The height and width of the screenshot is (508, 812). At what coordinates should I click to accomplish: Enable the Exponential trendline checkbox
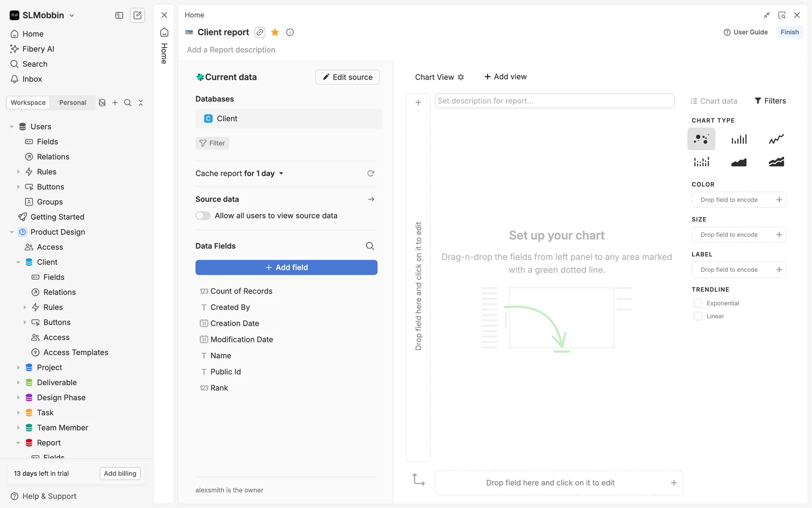point(698,303)
